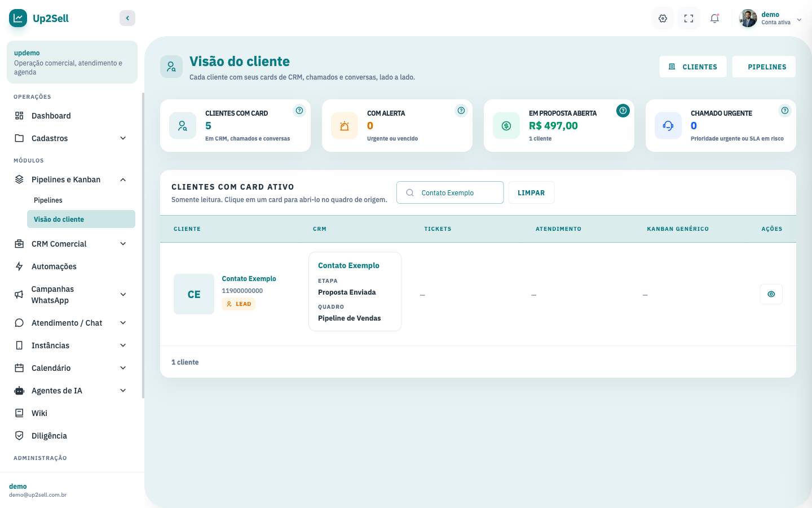Open Dashboard in the sidebar

(x=72, y=116)
